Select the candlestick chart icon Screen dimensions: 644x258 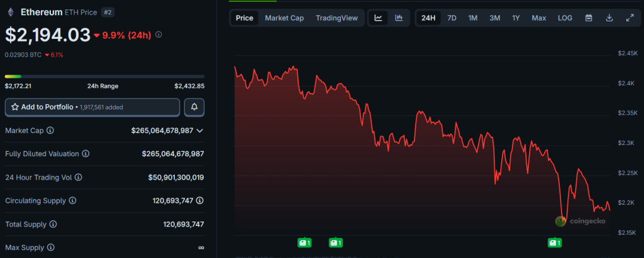[x=399, y=18]
